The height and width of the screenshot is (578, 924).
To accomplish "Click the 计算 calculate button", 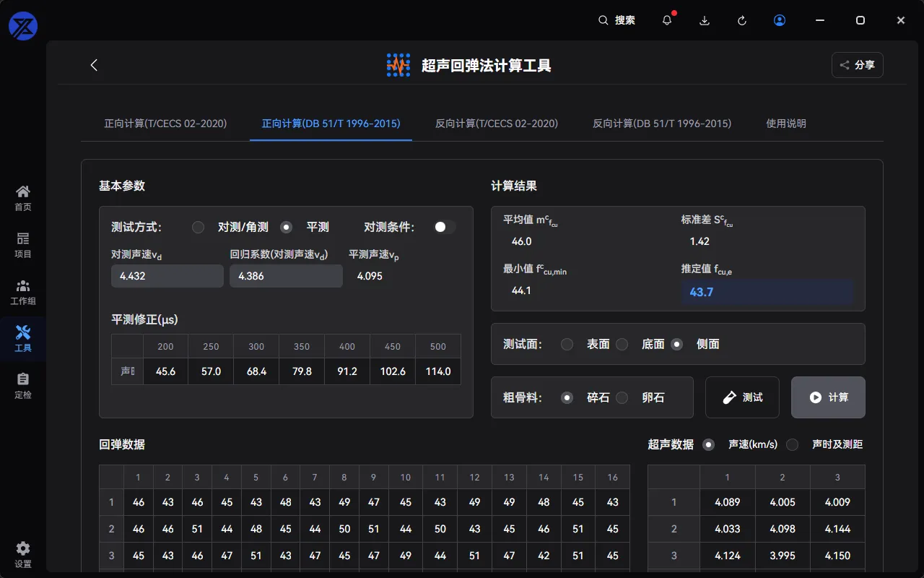I will pyautogui.click(x=828, y=397).
